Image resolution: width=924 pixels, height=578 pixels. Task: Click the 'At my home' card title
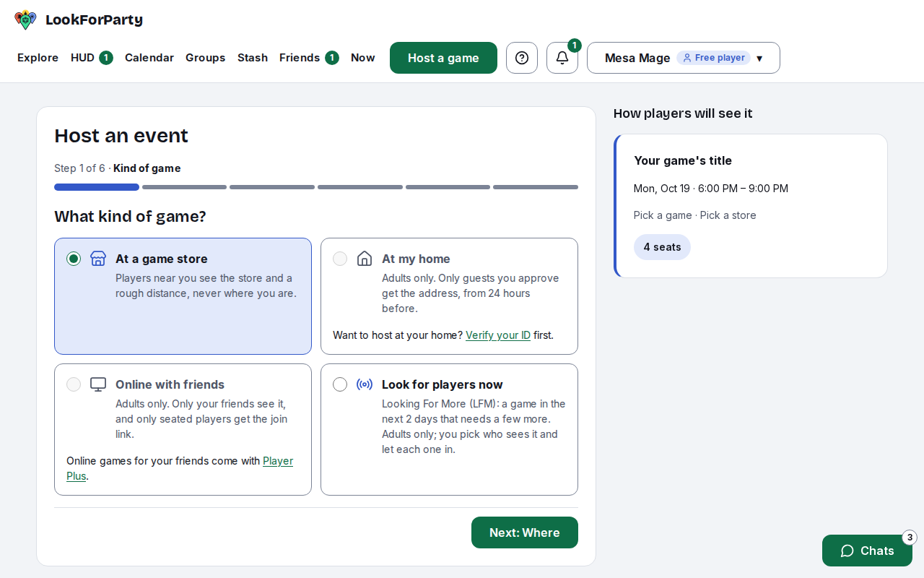[x=416, y=259]
